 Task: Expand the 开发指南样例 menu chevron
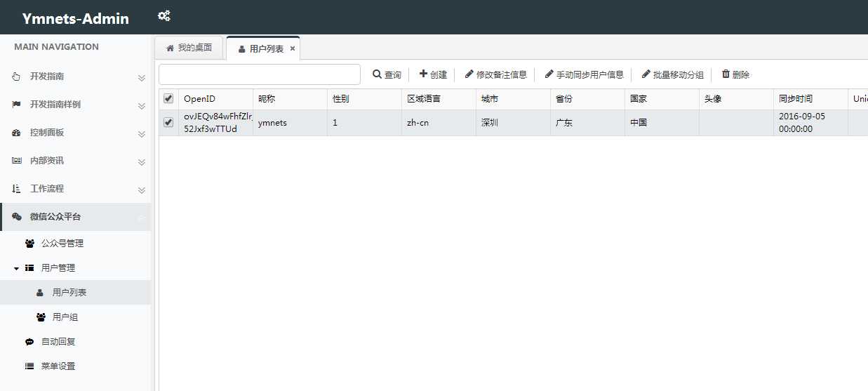[x=141, y=106]
